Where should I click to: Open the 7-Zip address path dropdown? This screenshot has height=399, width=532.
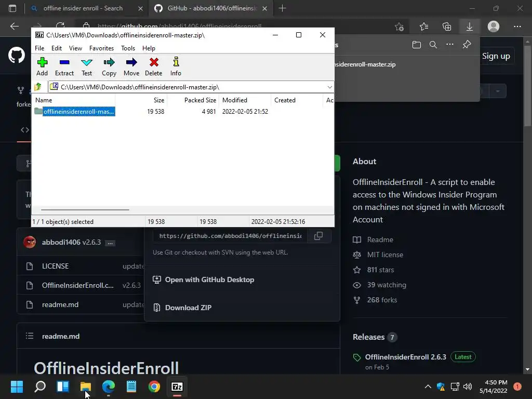point(329,87)
